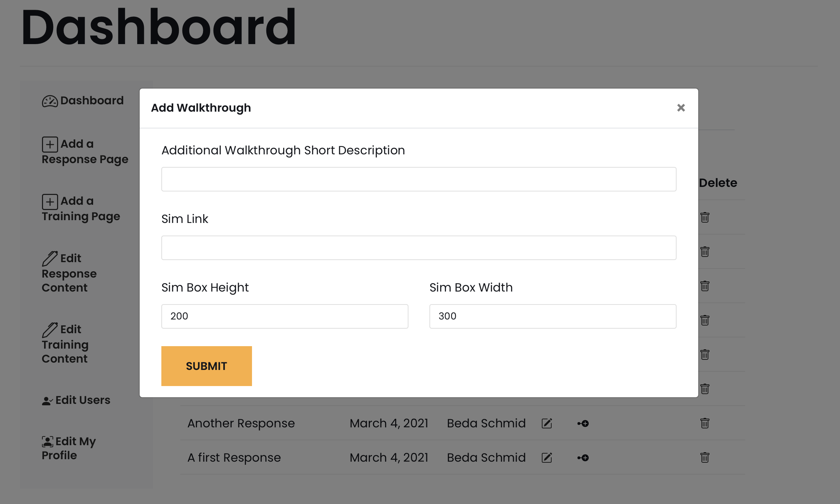The image size is (840, 504).
Task: Delete the Another Response row
Action: point(705,423)
